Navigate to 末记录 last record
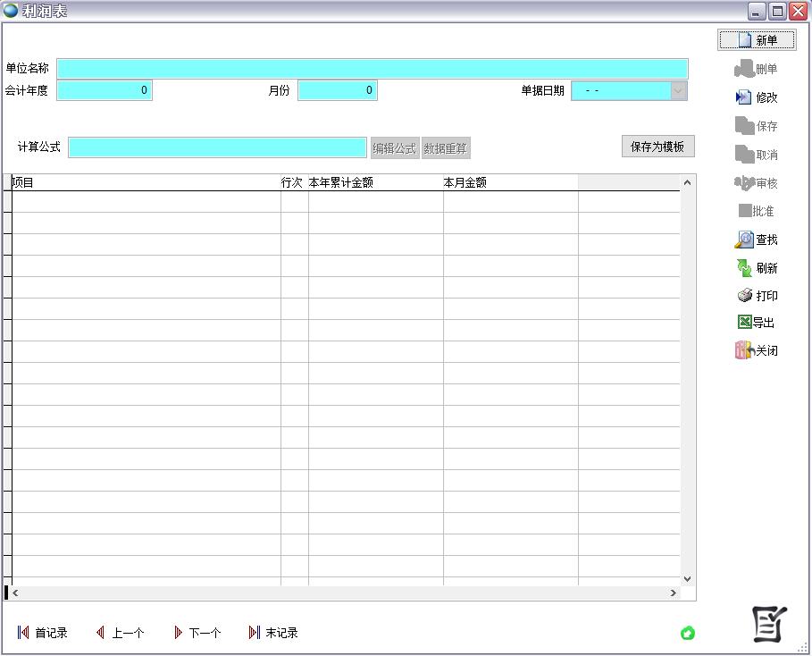The width and height of the screenshot is (812, 656). tap(278, 633)
